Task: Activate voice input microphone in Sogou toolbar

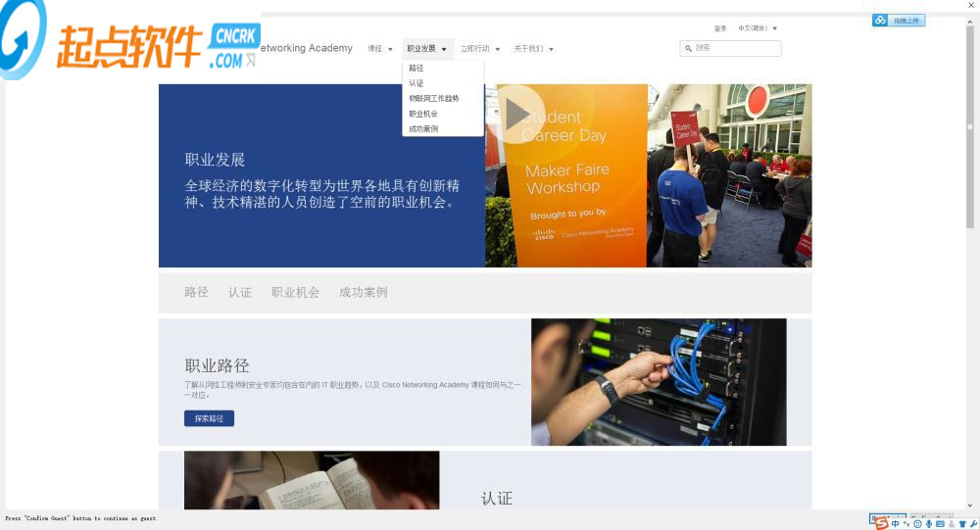Action: (x=929, y=524)
